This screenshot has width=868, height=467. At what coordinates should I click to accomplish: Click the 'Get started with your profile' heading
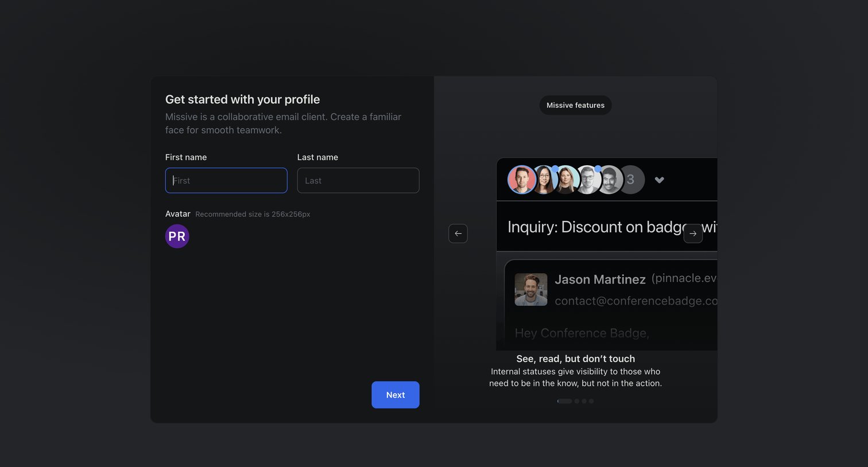[x=243, y=99]
